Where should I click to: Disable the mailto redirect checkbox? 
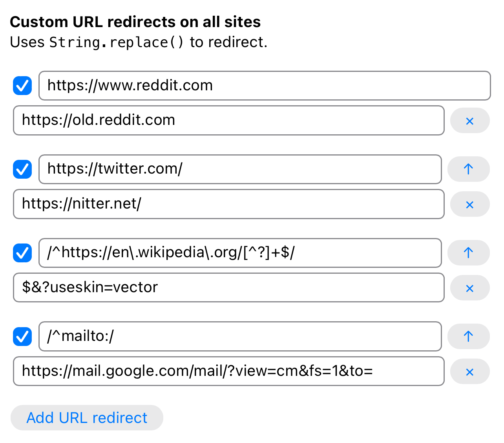click(22, 337)
